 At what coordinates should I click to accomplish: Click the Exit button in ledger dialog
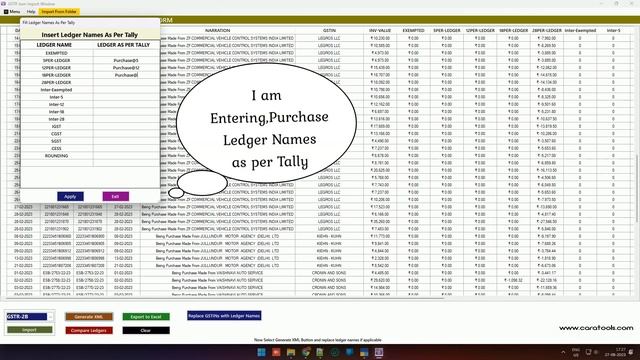116,196
